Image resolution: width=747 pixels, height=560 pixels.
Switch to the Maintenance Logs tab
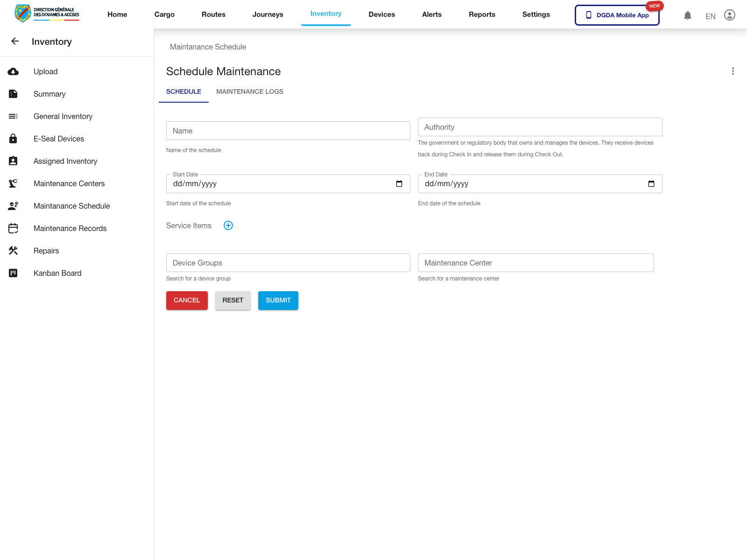click(x=249, y=91)
